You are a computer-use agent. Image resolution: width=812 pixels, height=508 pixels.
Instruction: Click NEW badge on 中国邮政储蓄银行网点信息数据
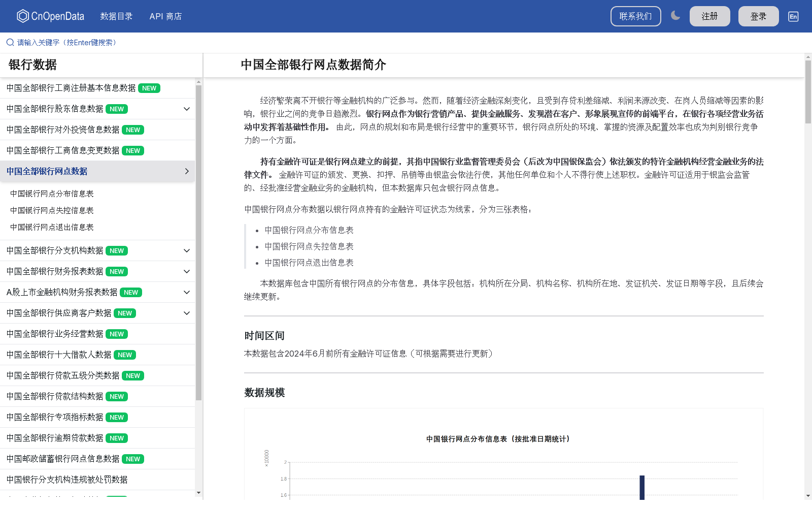[x=133, y=459]
